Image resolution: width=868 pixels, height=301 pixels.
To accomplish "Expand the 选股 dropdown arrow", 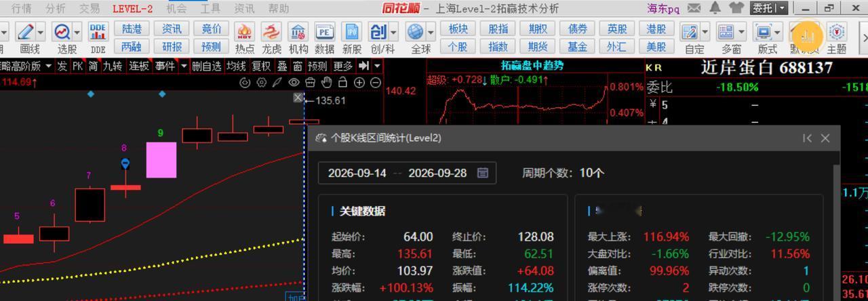I will click(78, 33).
